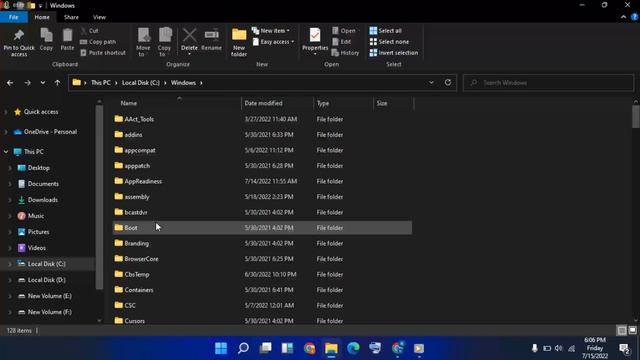The width and height of the screenshot is (640, 360).
Task: Open the Help question icon
Action: pyautogui.click(x=634, y=17)
